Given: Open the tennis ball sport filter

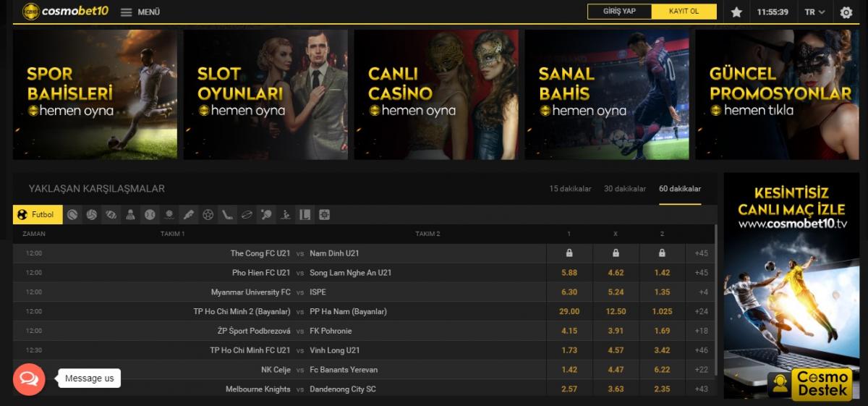Looking at the screenshot, I should pyautogui.click(x=72, y=215).
